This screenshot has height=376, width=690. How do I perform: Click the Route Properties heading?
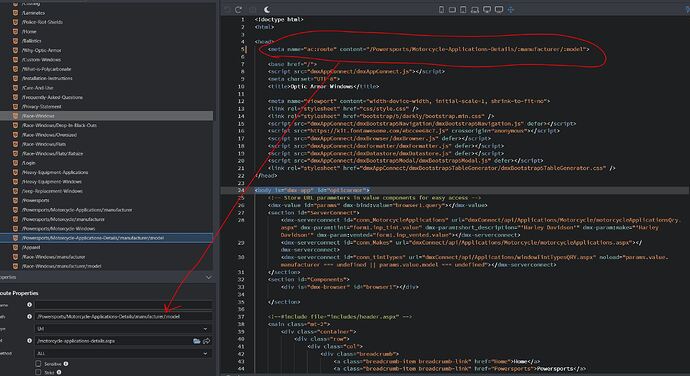[x=19, y=293]
